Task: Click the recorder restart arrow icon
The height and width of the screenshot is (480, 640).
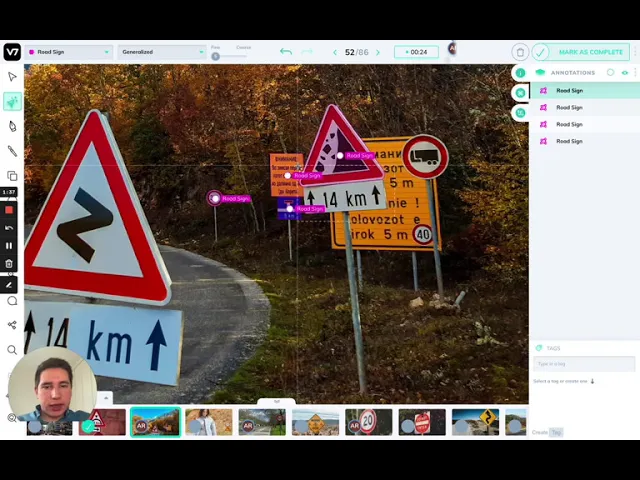Action: (9, 228)
